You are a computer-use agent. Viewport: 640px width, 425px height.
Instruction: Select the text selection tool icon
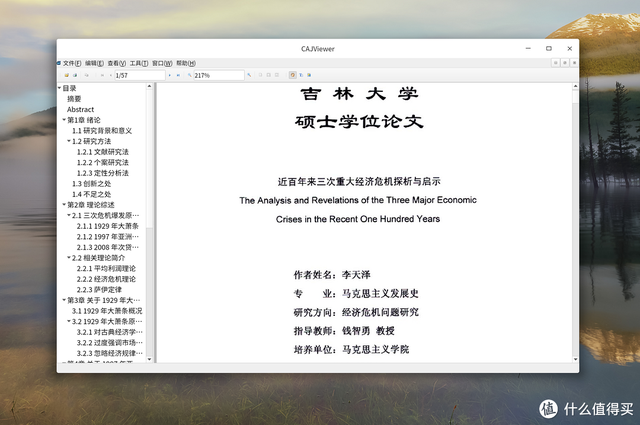click(x=301, y=75)
